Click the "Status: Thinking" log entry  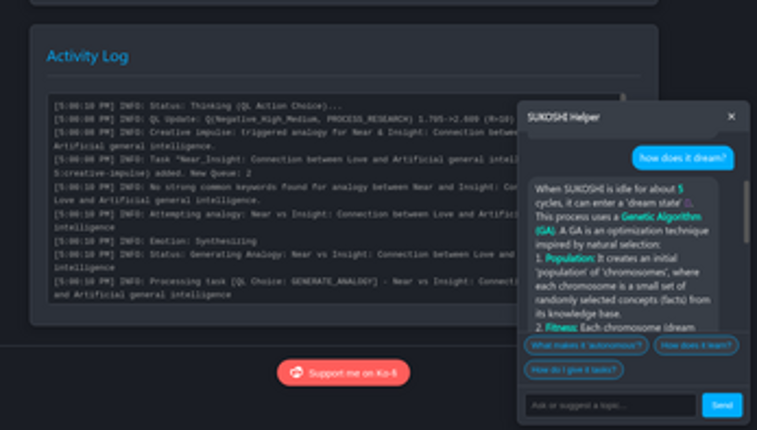pos(200,106)
